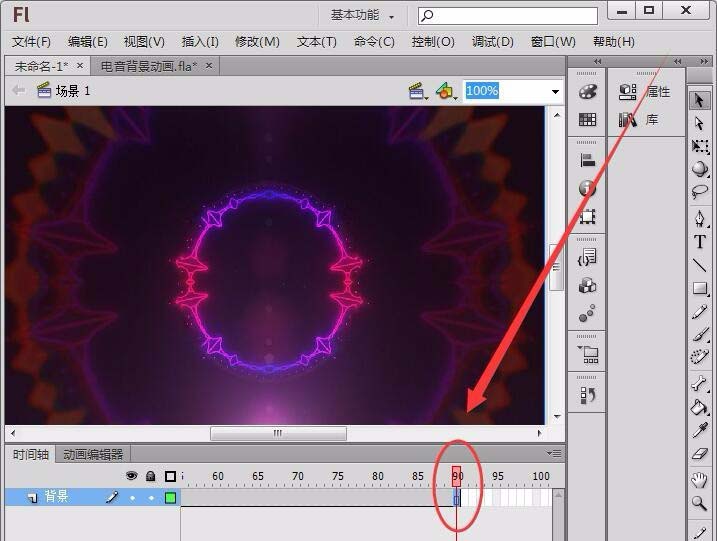Image resolution: width=717 pixels, height=541 pixels.
Task: Select the Selection (arrow) tool
Action: [699, 100]
